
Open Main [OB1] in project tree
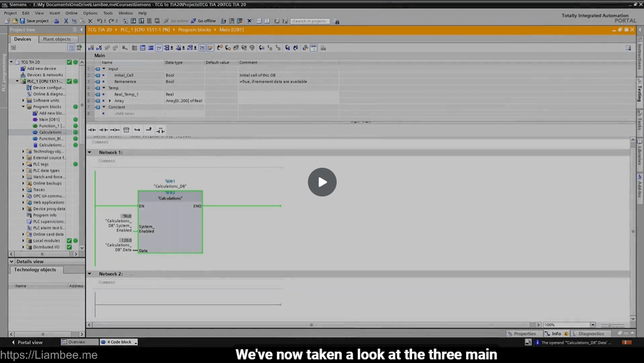click(x=49, y=120)
